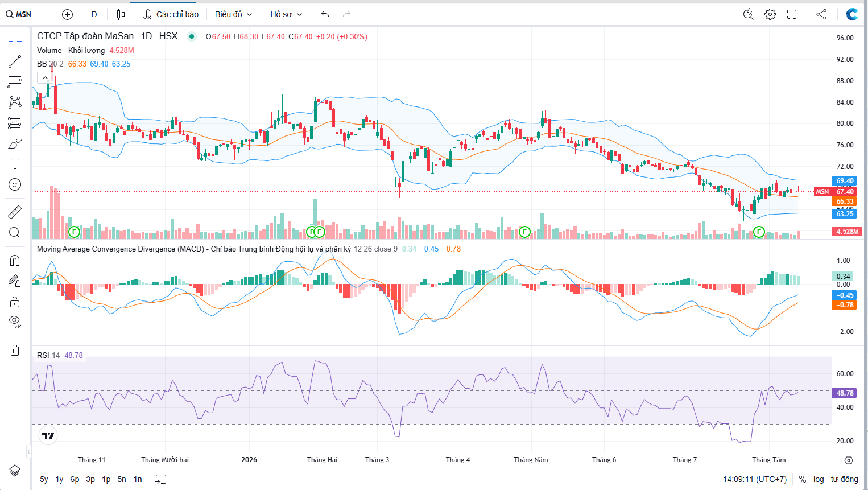Click the blue 69.40 upper band label
868x490 pixels.
[845, 181]
